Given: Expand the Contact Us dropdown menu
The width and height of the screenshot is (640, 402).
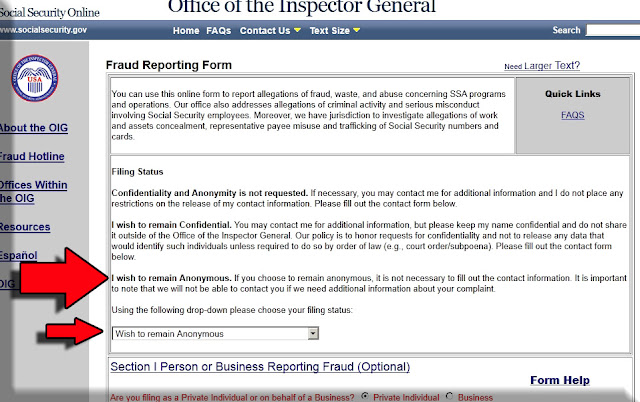Looking at the screenshot, I should click(x=270, y=31).
